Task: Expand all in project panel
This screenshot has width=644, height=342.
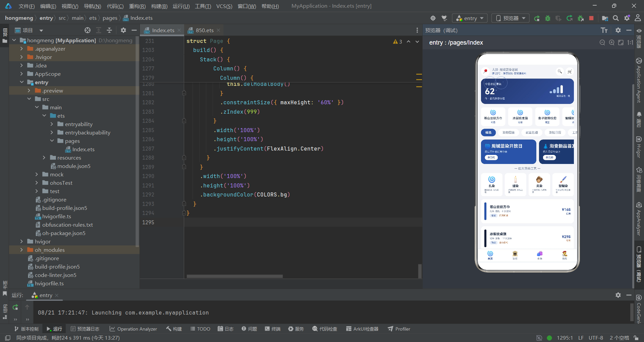Action: (x=99, y=31)
